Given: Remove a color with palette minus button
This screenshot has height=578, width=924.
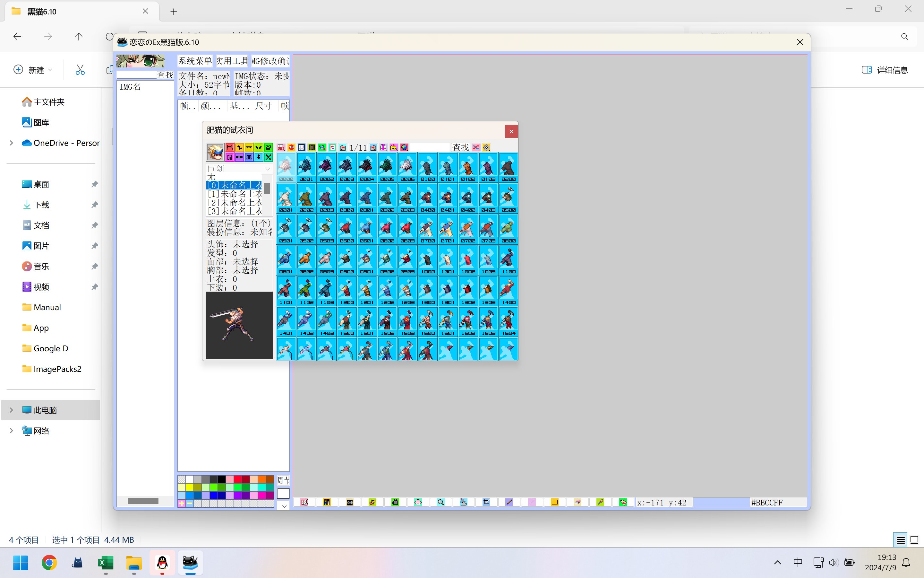Looking at the screenshot, I should pos(190,504).
